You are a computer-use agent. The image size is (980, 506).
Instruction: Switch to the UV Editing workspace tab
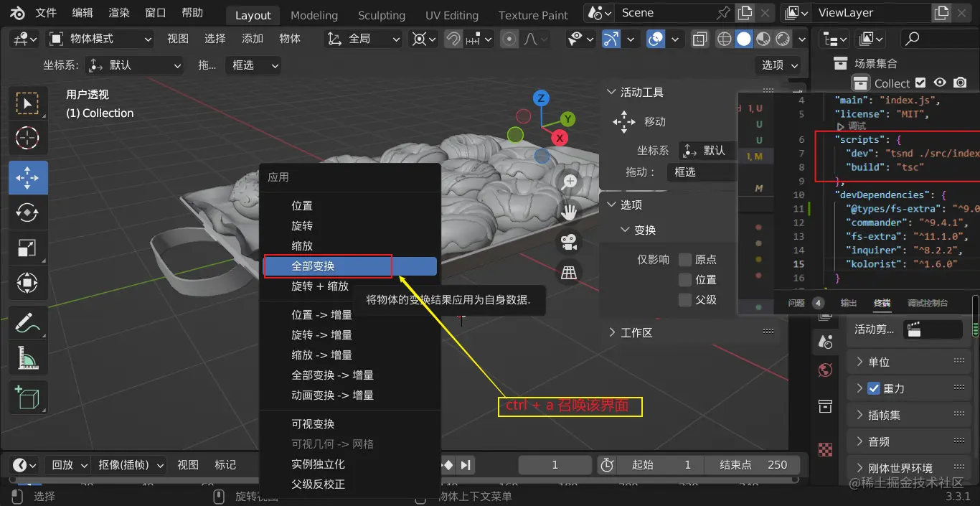pyautogui.click(x=452, y=15)
